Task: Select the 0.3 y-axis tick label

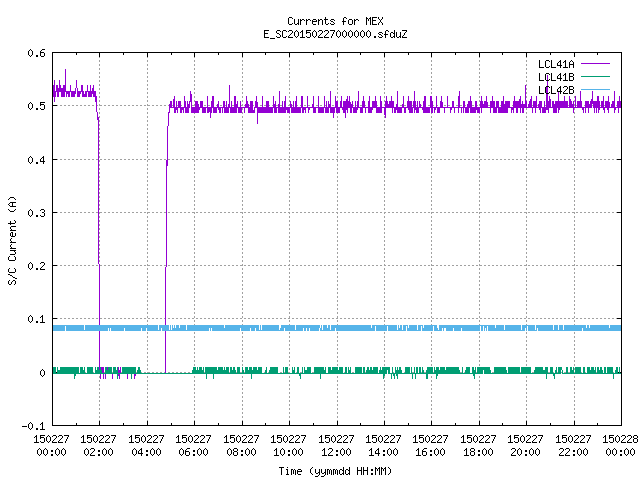Action: (x=36, y=213)
